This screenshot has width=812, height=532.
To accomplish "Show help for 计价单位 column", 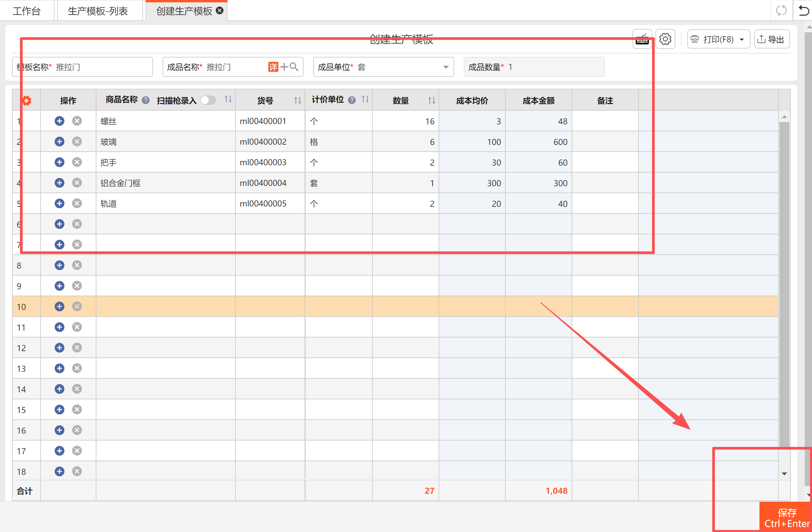I will 352,100.
